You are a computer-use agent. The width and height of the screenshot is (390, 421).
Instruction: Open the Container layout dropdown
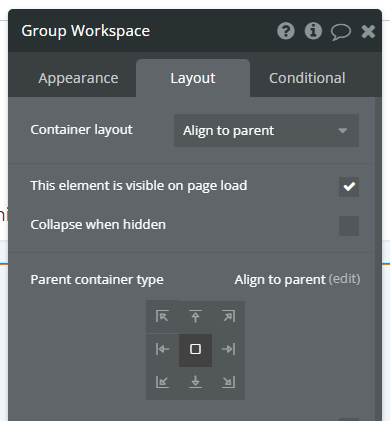tap(266, 131)
